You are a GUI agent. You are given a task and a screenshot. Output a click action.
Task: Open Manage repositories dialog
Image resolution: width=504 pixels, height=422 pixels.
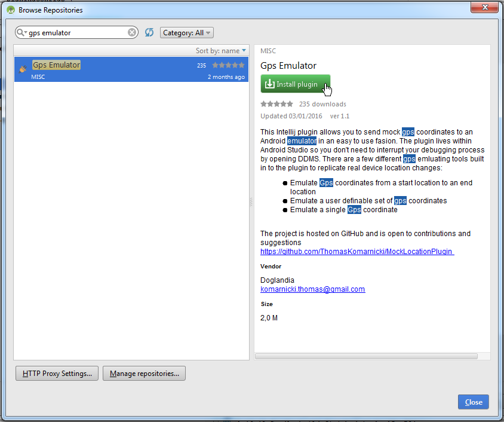point(144,374)
